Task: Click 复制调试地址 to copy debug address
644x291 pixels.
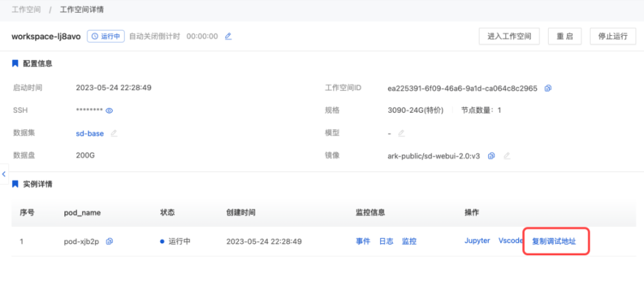Action: pos(554,241)
